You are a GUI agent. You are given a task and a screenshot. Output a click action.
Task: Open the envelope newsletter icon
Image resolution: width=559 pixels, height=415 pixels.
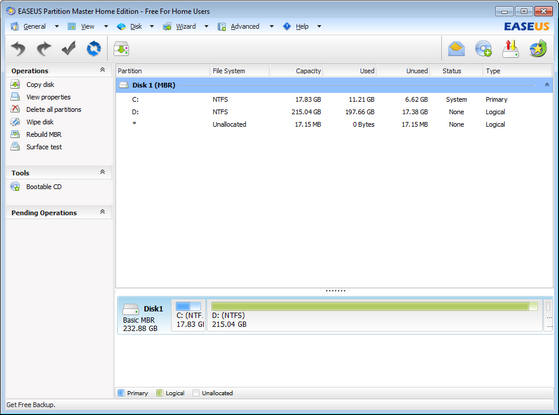pyautogui.click(x=456, y=49)
